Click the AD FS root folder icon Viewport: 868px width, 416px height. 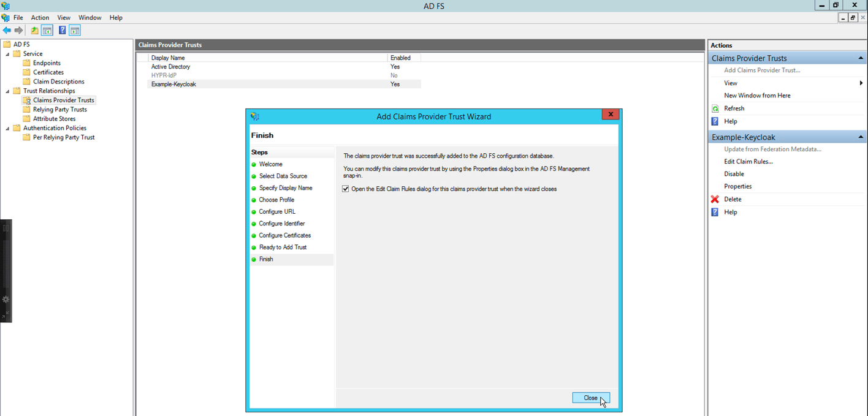(x=7, y=44)
